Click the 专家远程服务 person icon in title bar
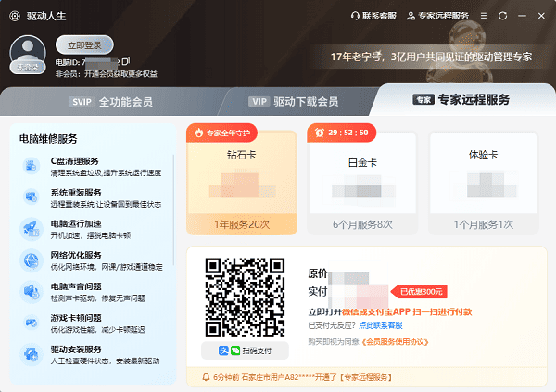556x392 pixels. click(x=411, y=16)
